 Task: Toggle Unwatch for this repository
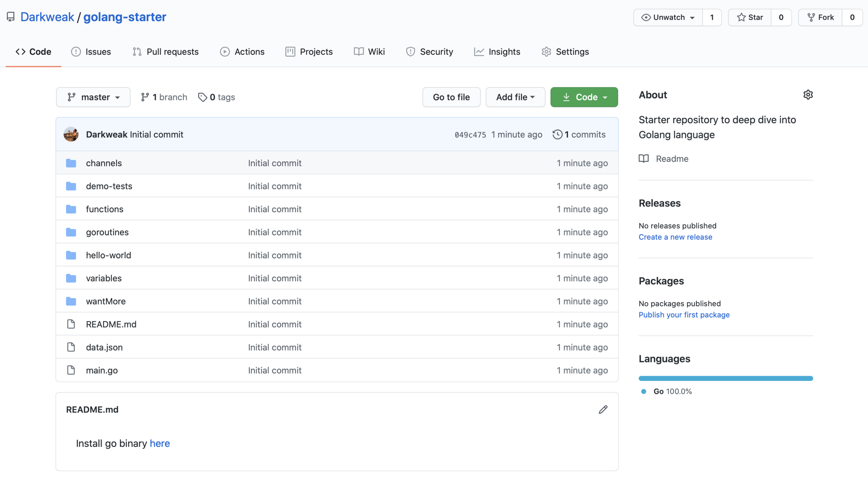point(668,17)
